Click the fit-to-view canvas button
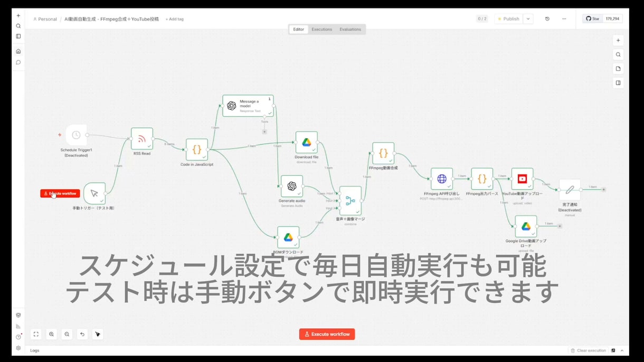Viewport: 644px width, 362px height. point(36,334)
